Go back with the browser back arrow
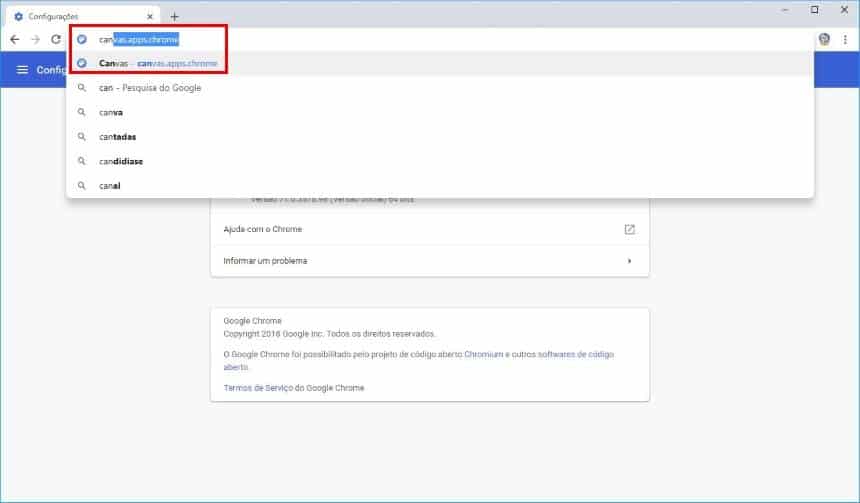This screenshot has width=860, height=503. coord(15,39)
